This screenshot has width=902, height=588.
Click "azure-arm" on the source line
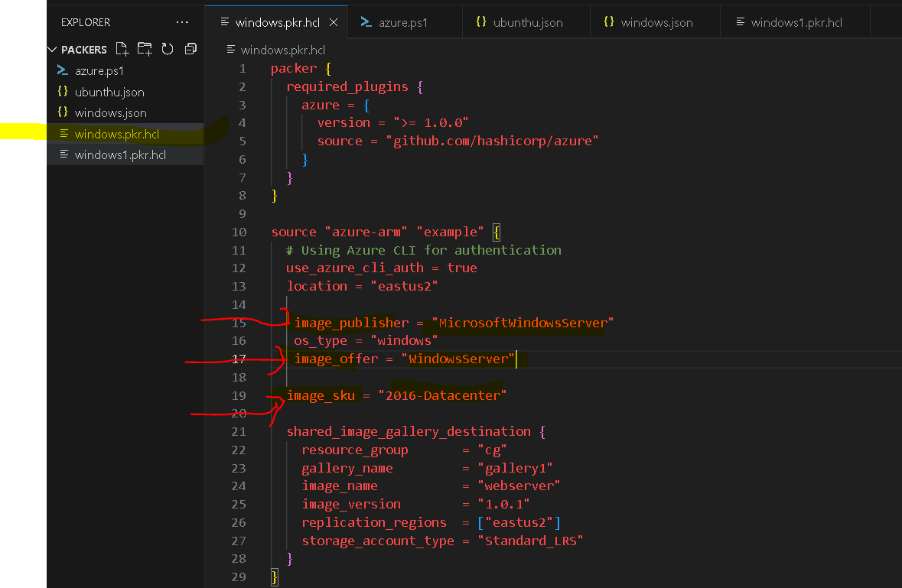coord(366,232)
